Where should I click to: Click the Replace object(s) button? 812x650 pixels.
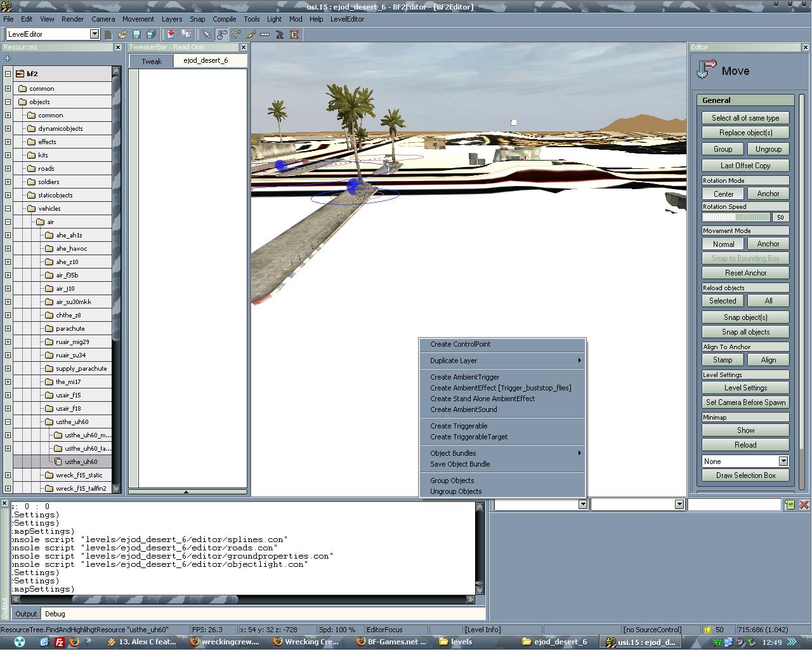click(745, 133)
